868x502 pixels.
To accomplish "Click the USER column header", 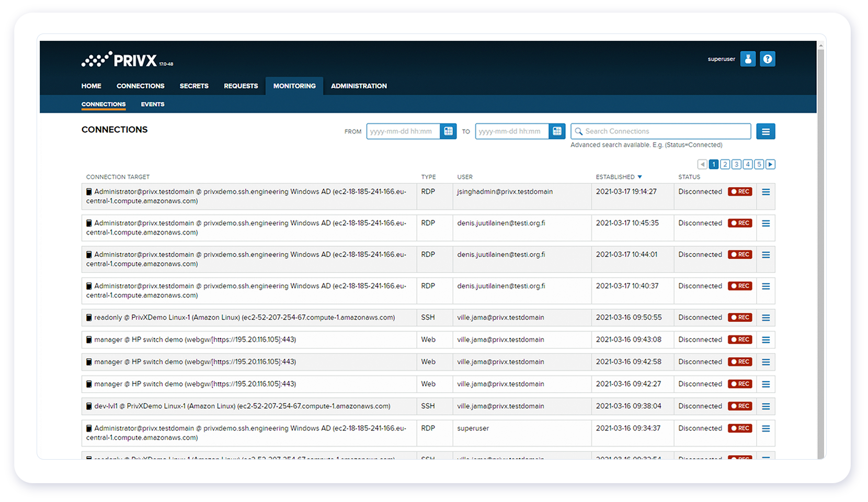I will point(465,177).
